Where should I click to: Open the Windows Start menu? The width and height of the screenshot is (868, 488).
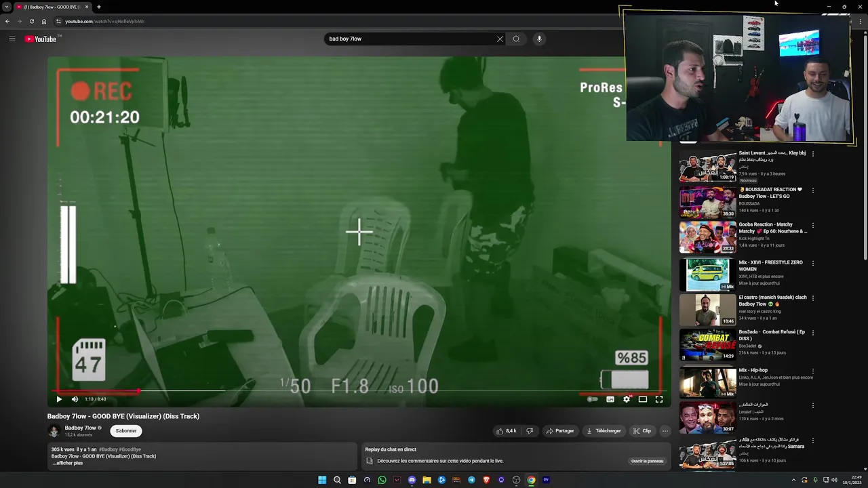point(322,480)
